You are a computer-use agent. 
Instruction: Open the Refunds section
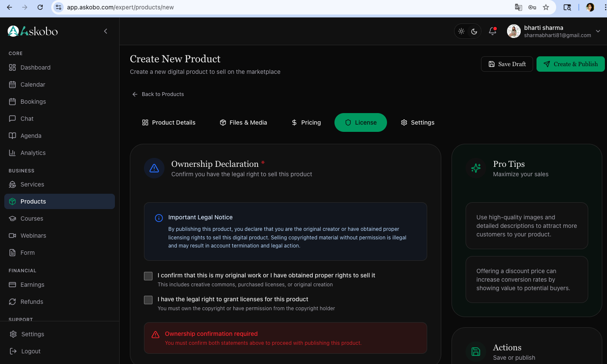coord(32,302)
